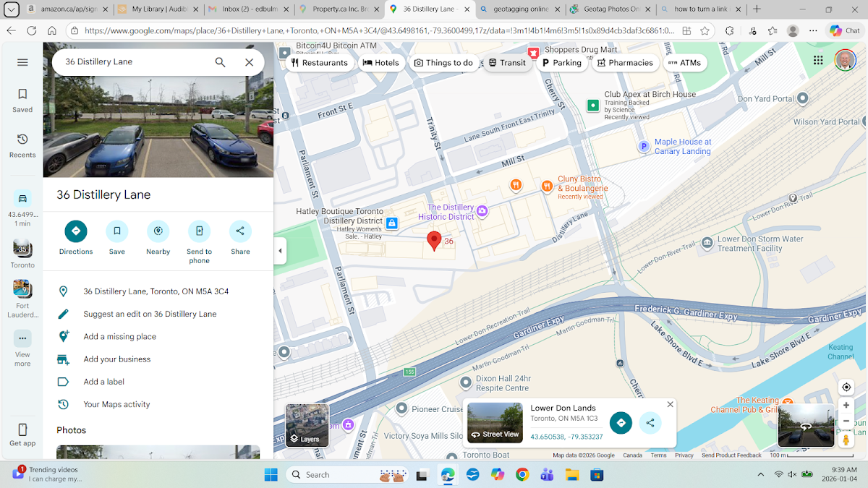Click Club Apex at Birch House marker
Image resolution: width=868 pixels, height=488 pixels.
point(593,106)
